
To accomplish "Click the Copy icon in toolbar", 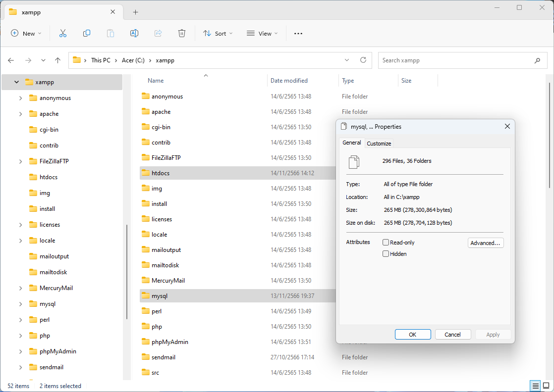I will [x=87, y=33].
